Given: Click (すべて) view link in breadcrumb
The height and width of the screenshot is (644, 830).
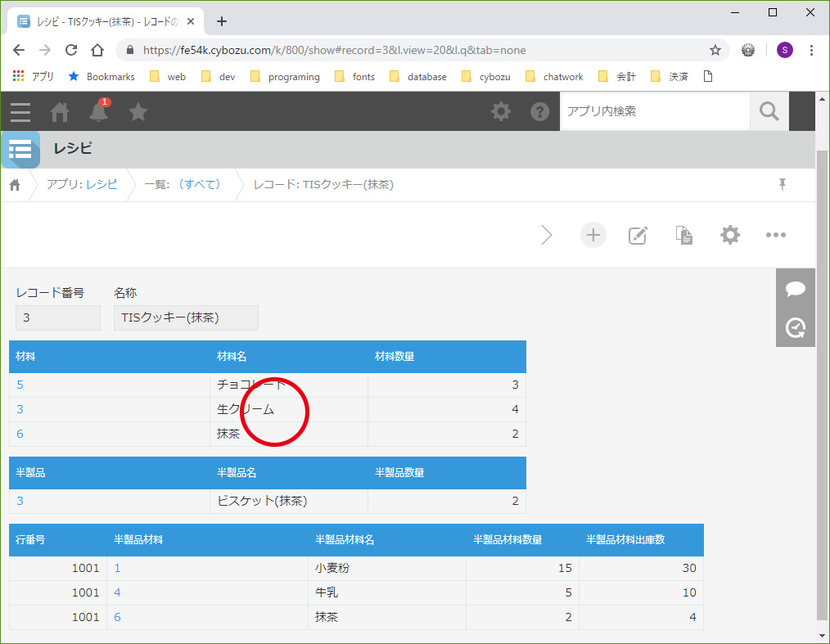Looking at the screenshot, I should pos(200,184).
